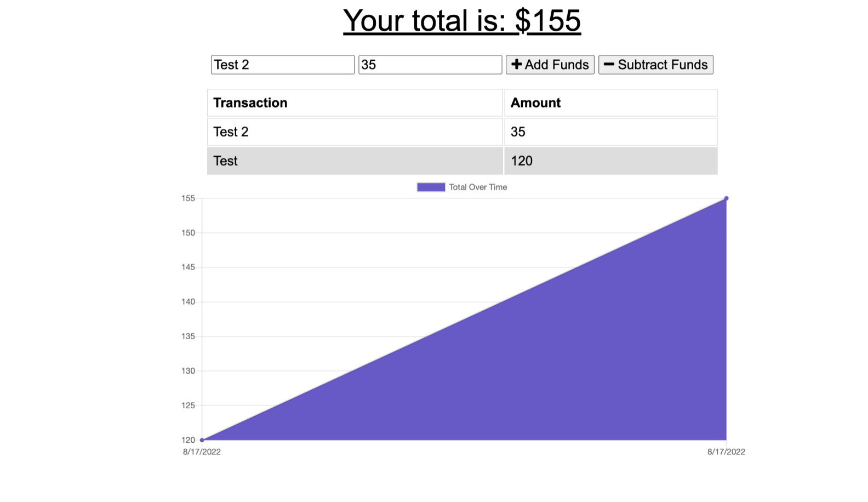
Task: Click the underlined total heading
Action: pyautogui.click(x=462, y=20)
